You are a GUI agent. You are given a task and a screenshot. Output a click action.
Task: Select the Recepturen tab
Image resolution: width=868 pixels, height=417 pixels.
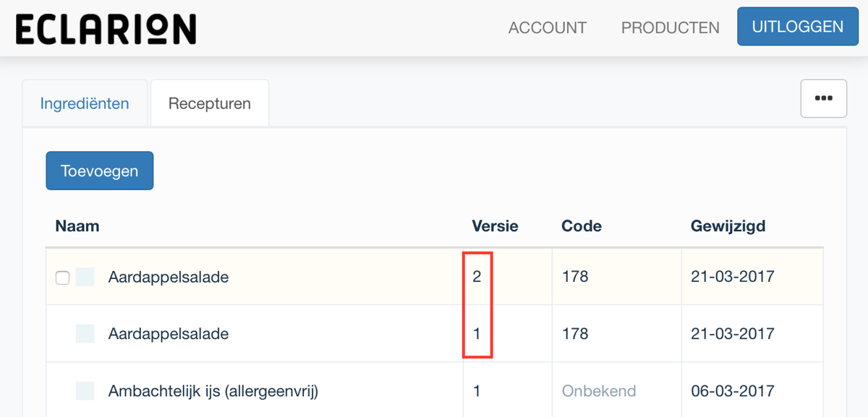(x=210, y=103)
